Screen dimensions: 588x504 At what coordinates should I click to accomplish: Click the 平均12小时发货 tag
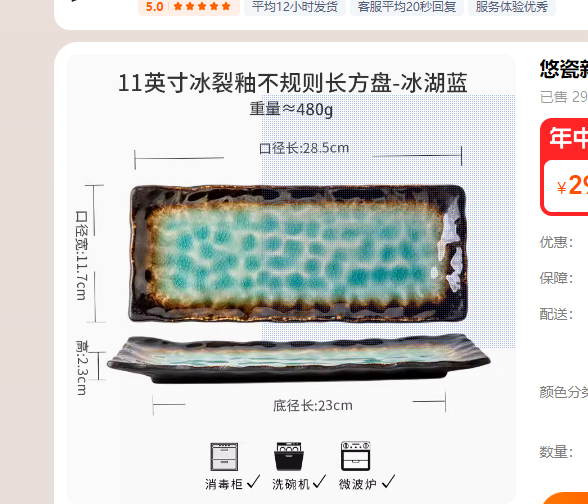tap(295, 6)
